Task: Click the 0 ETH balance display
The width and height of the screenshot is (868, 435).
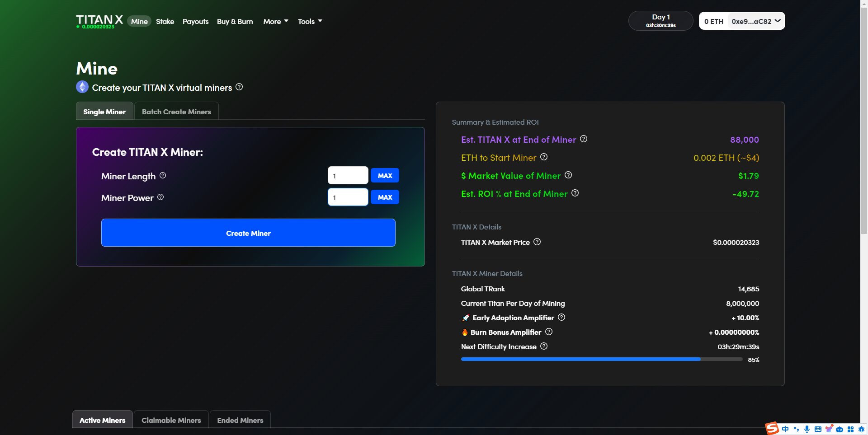Action: [x=714, y=21]
